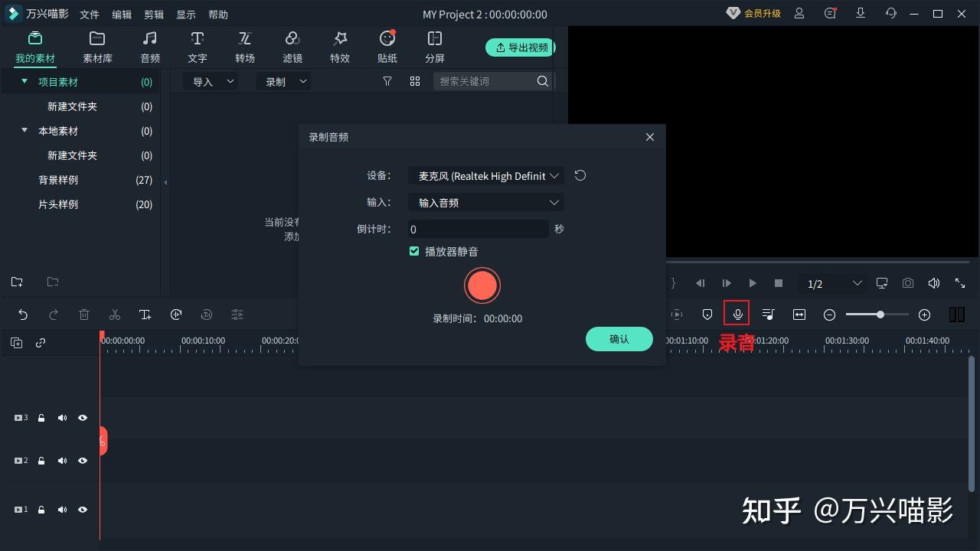Add a new folder icon
The image size is (980, 551).
click(17, 282)
